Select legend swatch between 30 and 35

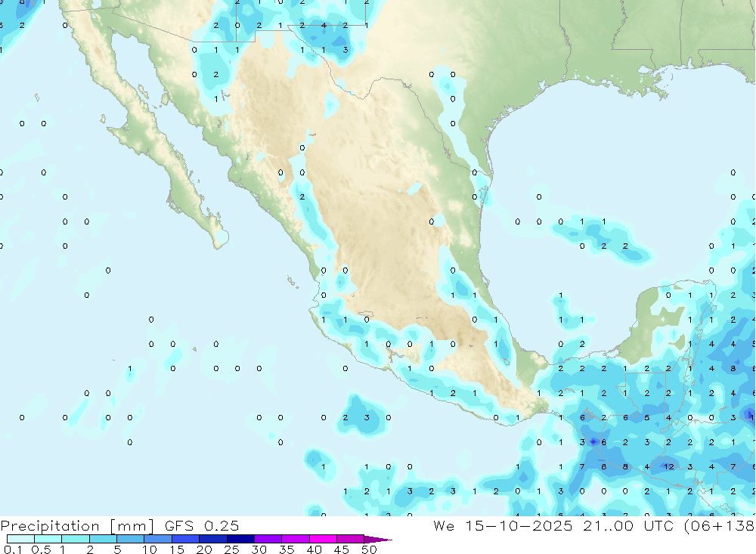268,539
